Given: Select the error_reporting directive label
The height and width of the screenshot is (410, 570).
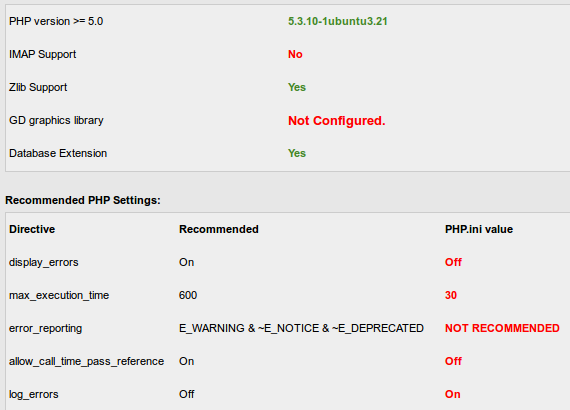Looking at the screenshot, I should (45, 328).
